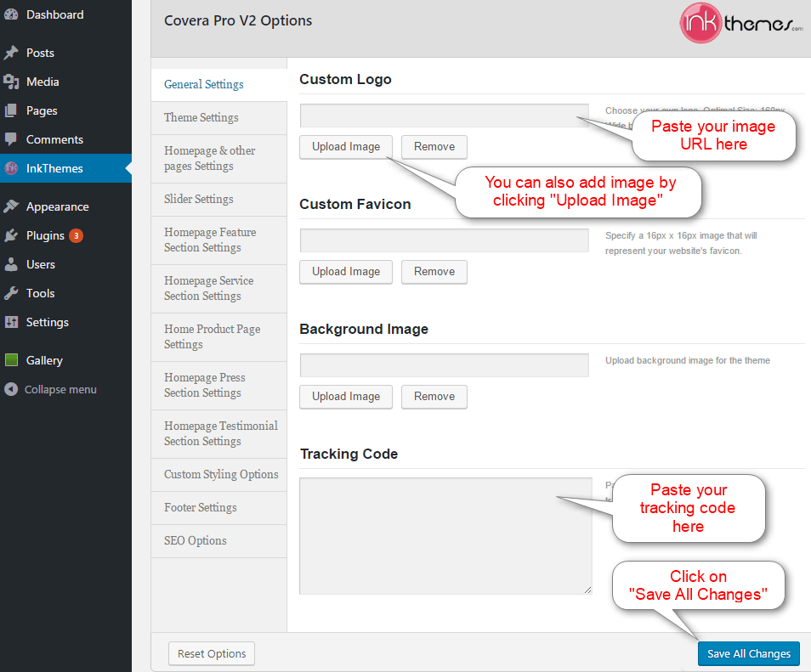Click the Settings sliders icon
Screen dimensions: 811x672
(11, 322)
